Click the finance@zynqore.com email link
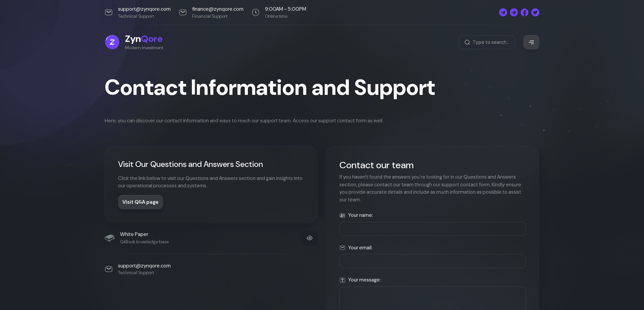 coord(217,9)
